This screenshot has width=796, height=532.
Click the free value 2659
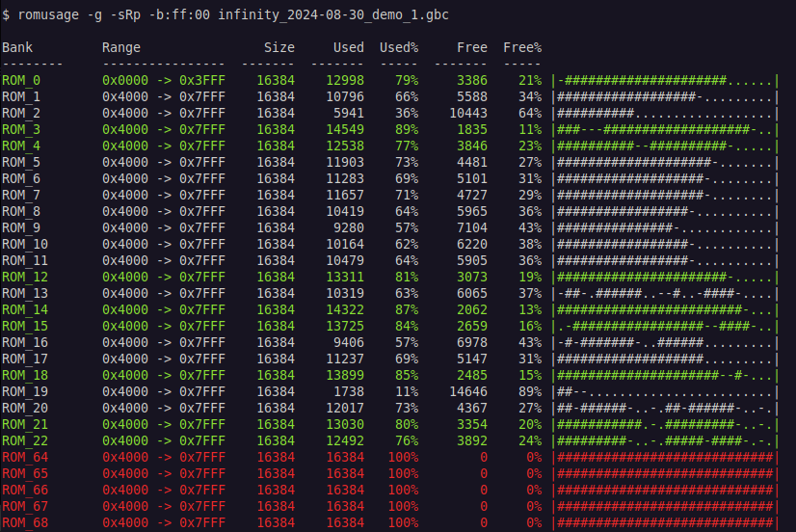pos(472,326)
